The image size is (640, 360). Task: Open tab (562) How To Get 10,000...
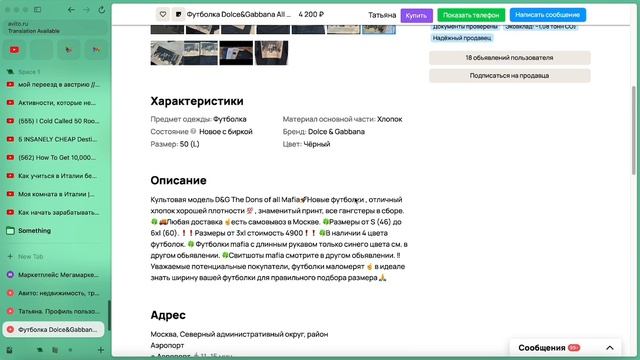pos(54,158)
